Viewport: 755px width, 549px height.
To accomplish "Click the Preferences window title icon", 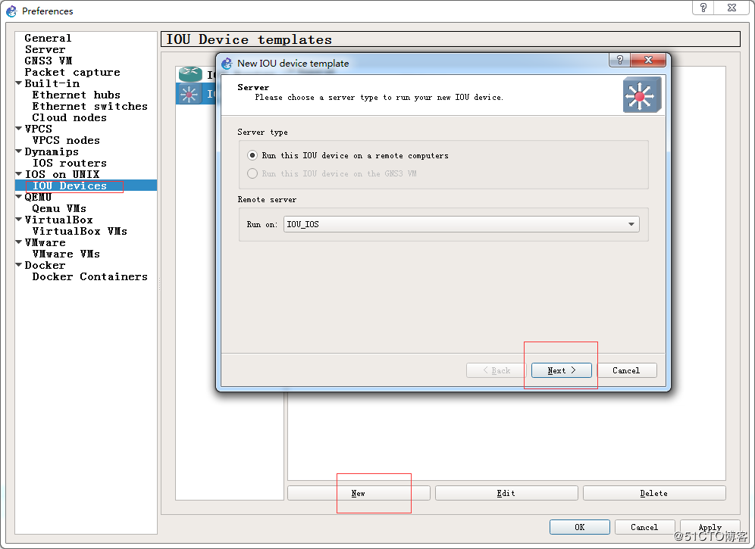I will (x=12, y=11).
